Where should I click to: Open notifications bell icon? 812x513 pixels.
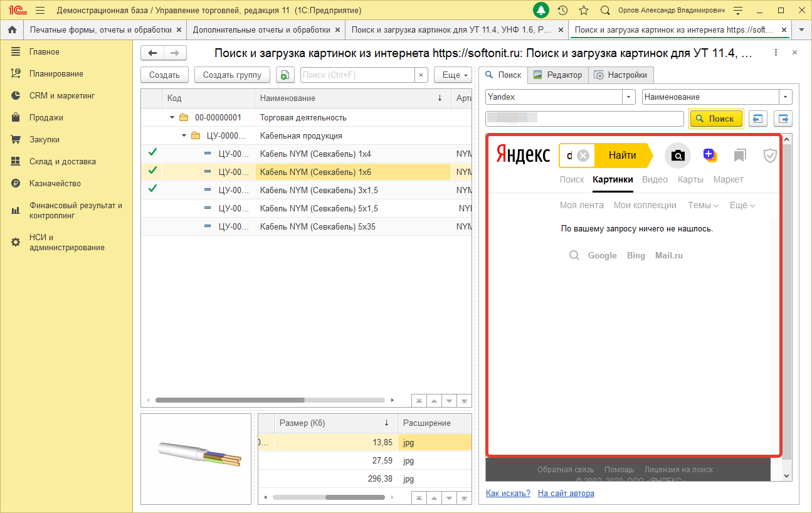(x=541, y=11)
